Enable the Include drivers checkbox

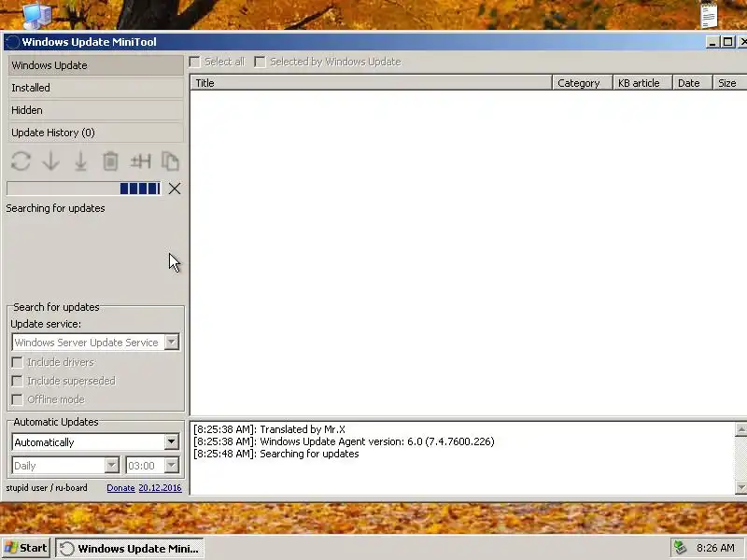pyautogui.click(x=17, y=362)
